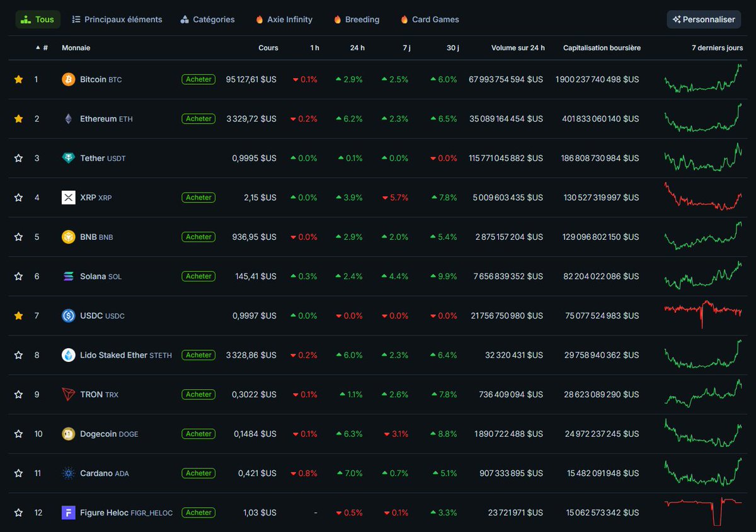Open the Card Games tab
Image resolution: width=756 pixels, height=532 pixels.
pyautogui.click(x=430, y=20)
